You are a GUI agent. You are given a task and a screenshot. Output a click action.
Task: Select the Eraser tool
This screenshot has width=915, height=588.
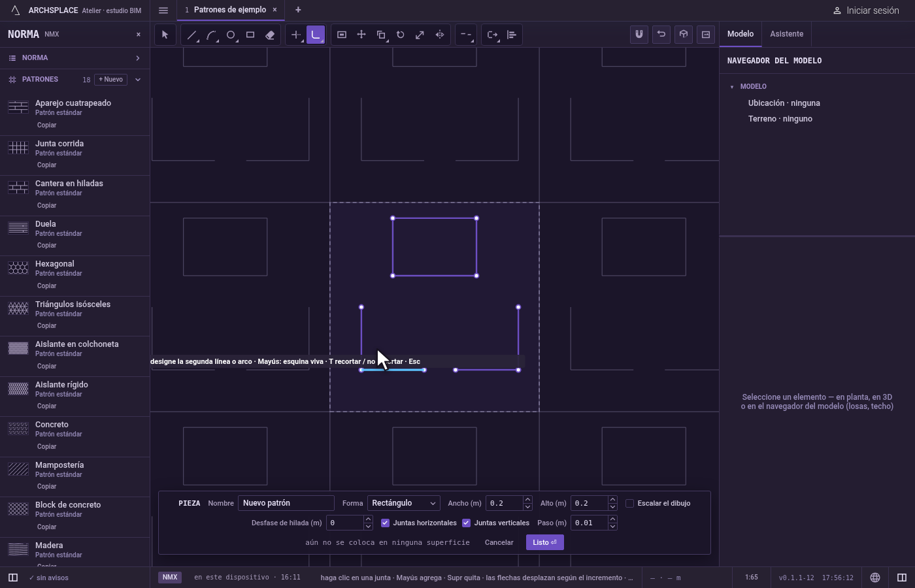(270, 35)
